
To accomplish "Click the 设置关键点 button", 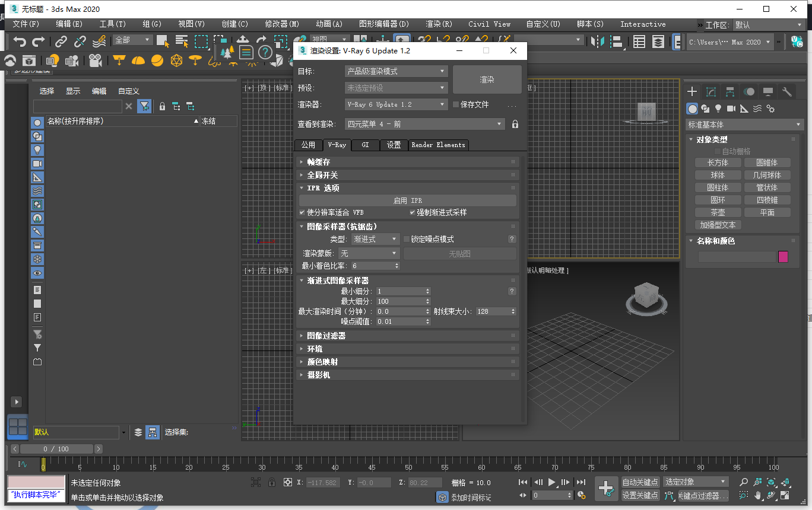I will 640,495.
